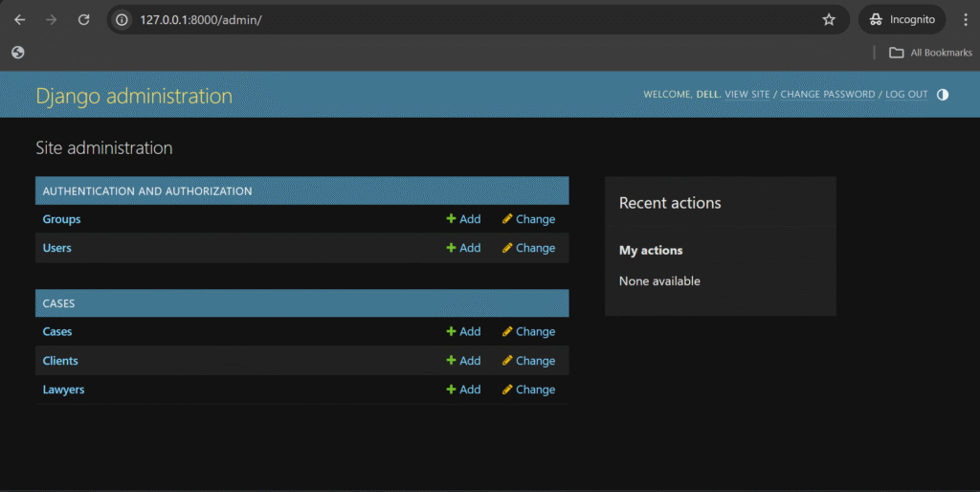Viewport: 980px width, 492px height.
Task: Open the Chrome three-dot menu
Action: coord(965,20)
